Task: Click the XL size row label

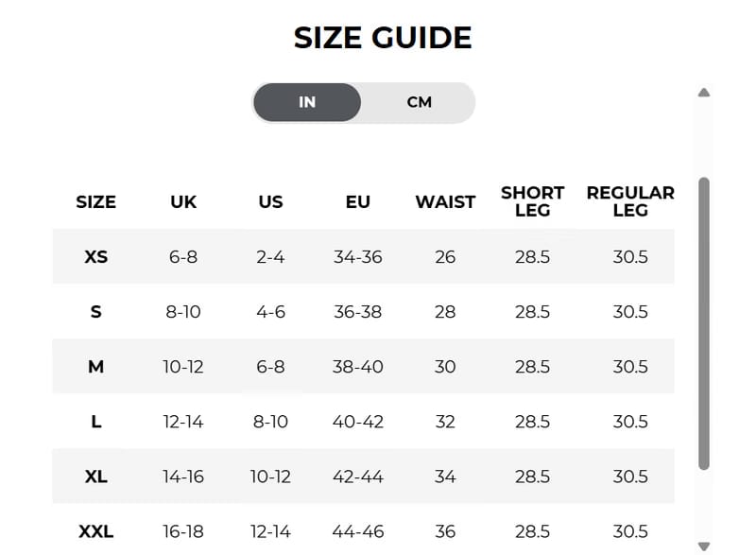Action: (x=96, y=477)
